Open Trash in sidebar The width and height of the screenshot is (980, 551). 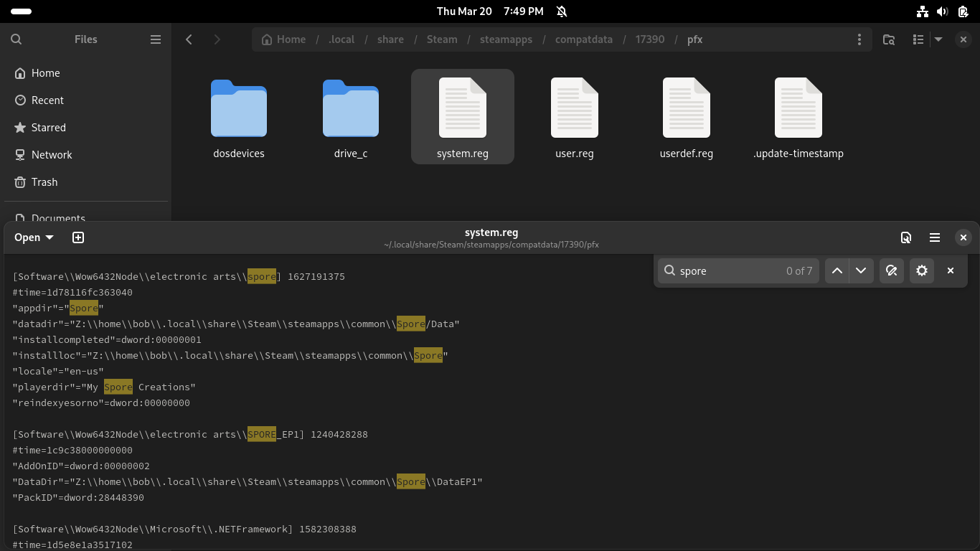point(85,182)
